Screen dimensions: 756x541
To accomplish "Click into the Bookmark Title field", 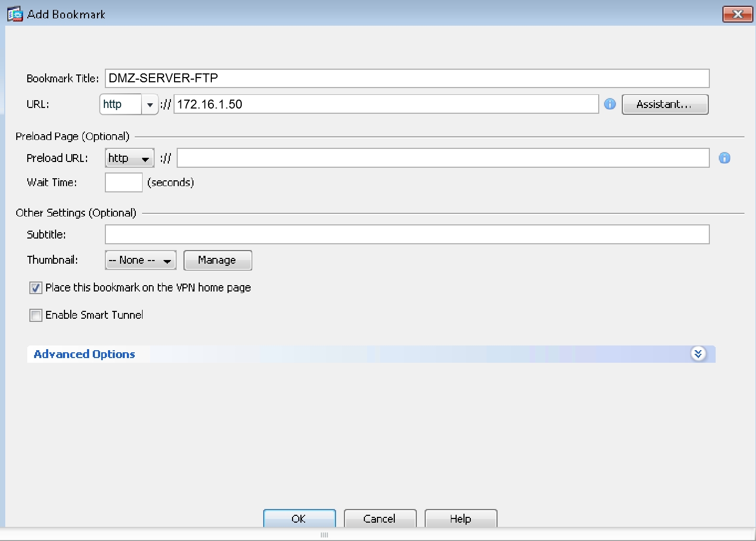I will pyautogui.click(x=407, y=78).
